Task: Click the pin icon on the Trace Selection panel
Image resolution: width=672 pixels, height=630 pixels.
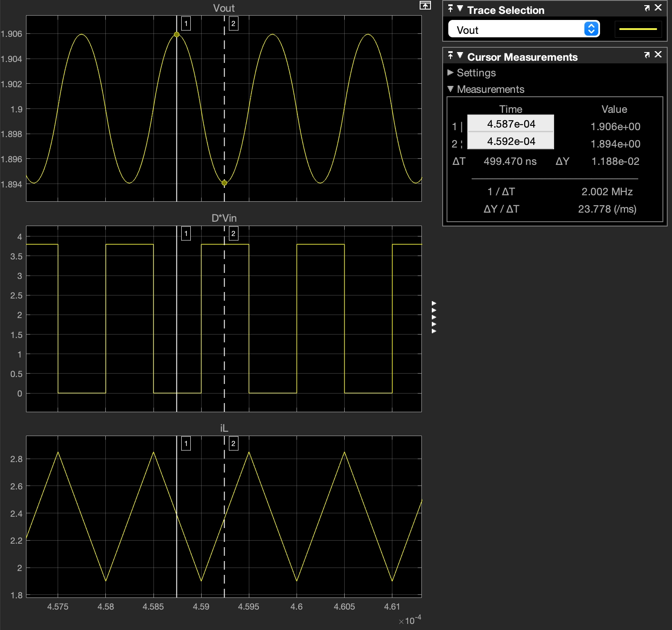Action: pos(450,8)
